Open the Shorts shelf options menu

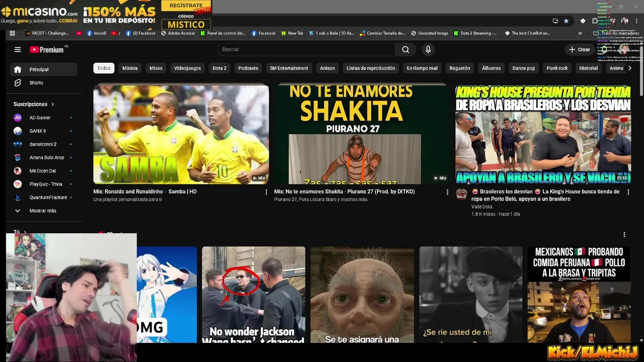point(624,235)
